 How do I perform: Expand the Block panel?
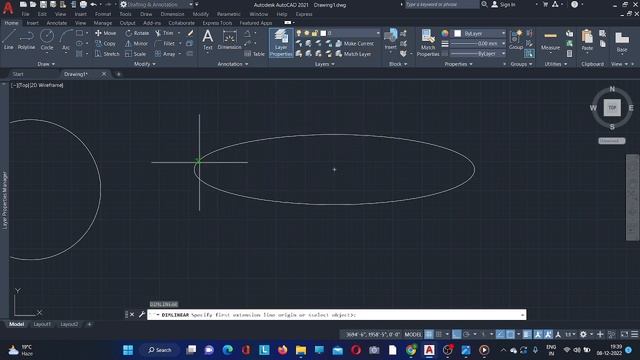point(398,64)
